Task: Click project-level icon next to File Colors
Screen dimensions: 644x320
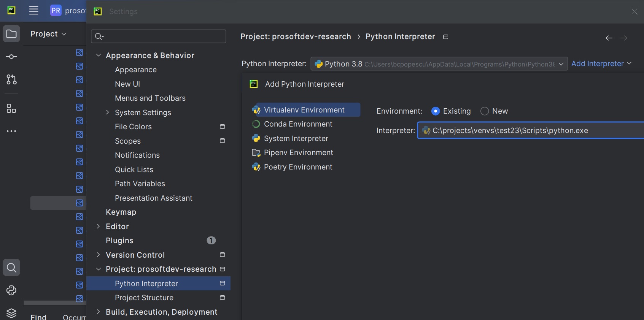Action: [223, 127]
